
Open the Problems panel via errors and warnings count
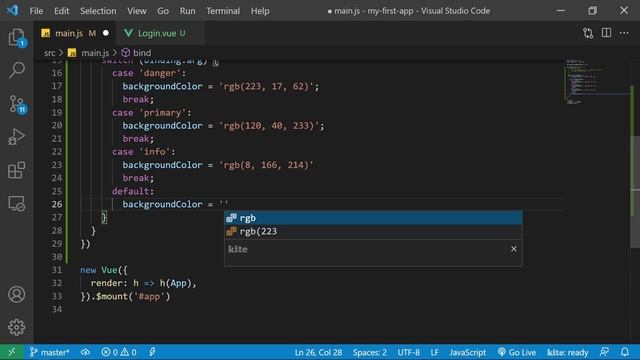pos(119,352)
